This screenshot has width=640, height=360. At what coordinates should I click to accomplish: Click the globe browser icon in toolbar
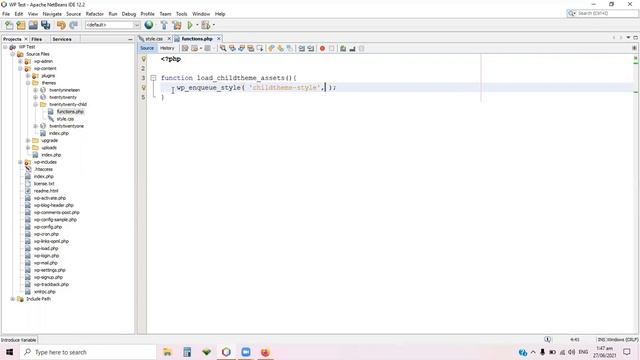[149, 25]
